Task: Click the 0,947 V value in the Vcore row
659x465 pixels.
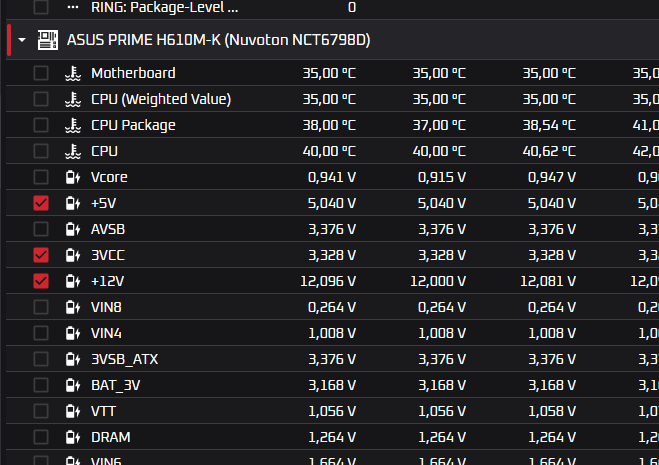Action: click(552, 177)
